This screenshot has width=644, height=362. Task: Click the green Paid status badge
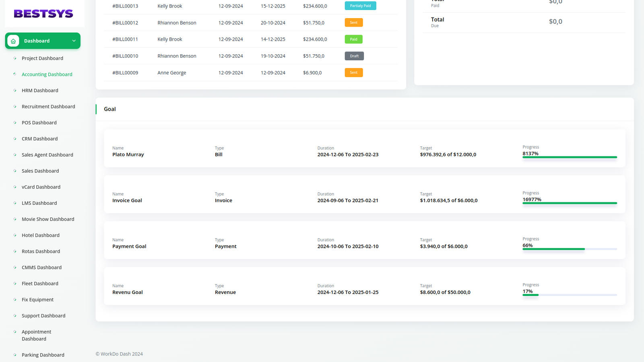click(x=353, y=39)
